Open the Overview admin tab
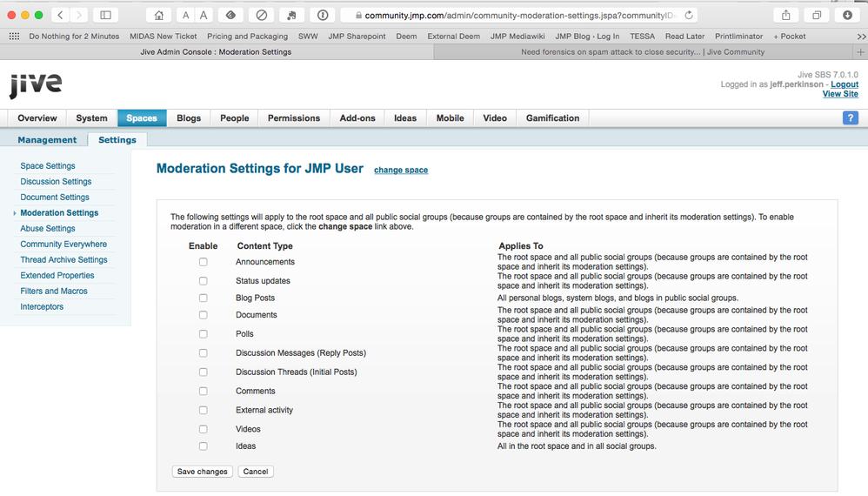The image size is (868, 496). coord(37,118)
